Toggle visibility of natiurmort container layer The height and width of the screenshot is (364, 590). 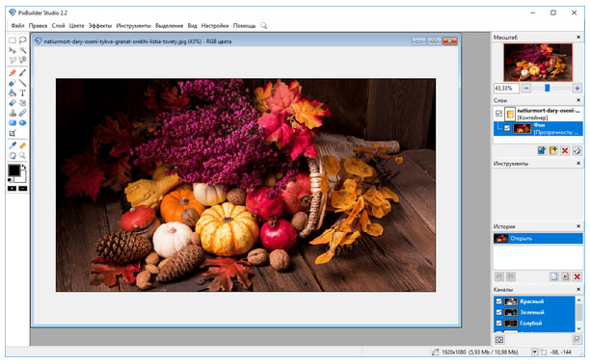499,114
